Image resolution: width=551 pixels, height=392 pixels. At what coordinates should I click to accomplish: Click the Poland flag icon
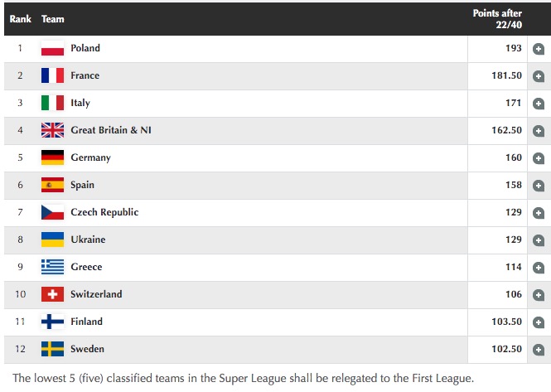(52, 48)
